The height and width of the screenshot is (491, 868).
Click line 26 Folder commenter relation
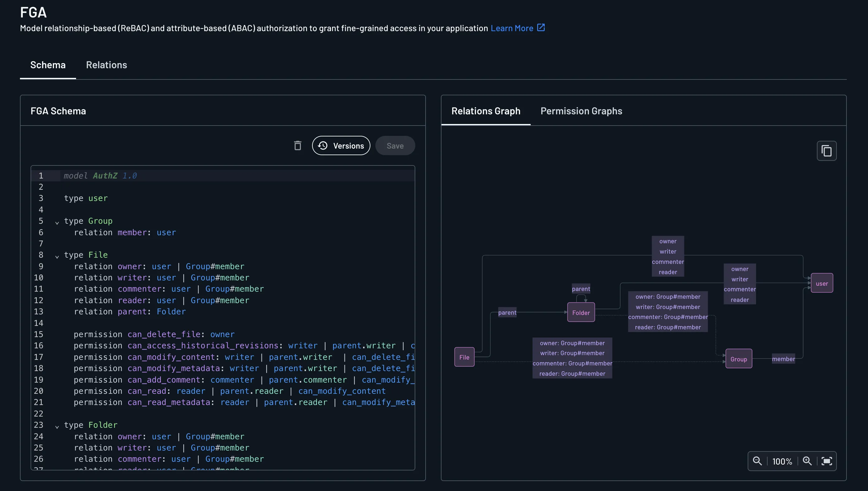click(x=169, y=459)
